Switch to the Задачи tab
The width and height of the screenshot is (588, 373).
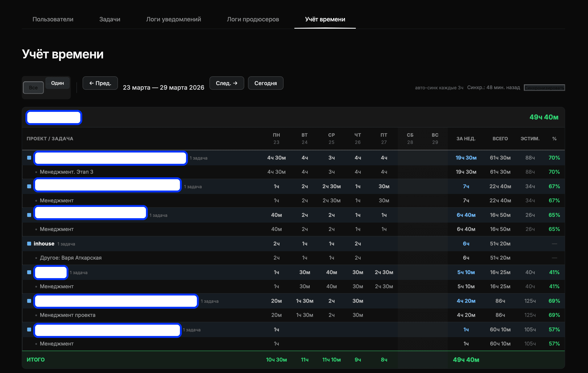click(110, 19)
